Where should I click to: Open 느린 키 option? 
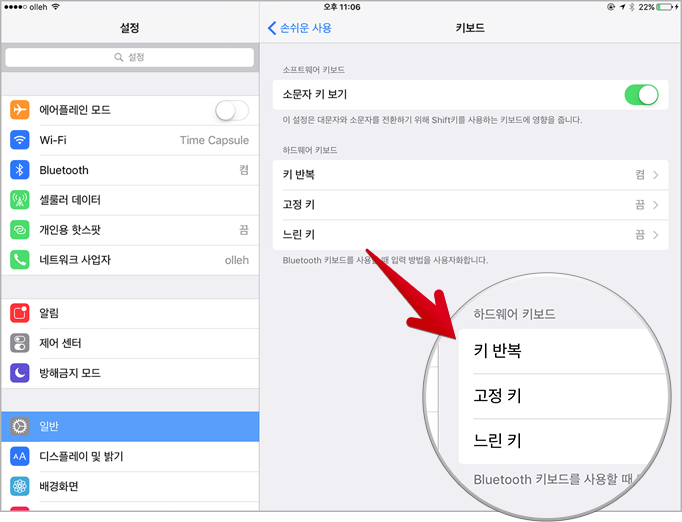470,235
